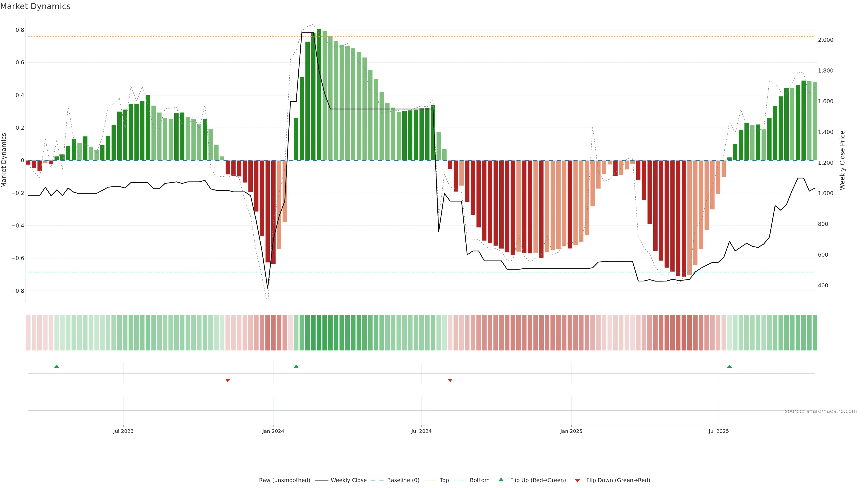This screenshot has width=868, height=488.
Task: Click the green Flip Up legend triangle icon
Action: click(501, 480)
